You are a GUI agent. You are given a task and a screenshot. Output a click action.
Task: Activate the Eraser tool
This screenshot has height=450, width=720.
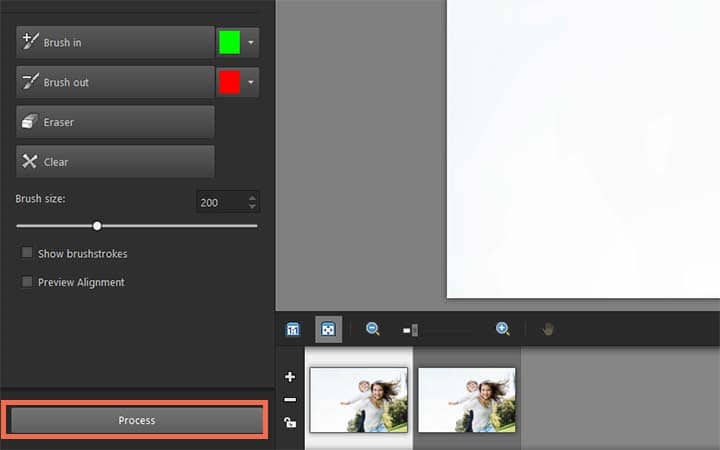(115, 122)
